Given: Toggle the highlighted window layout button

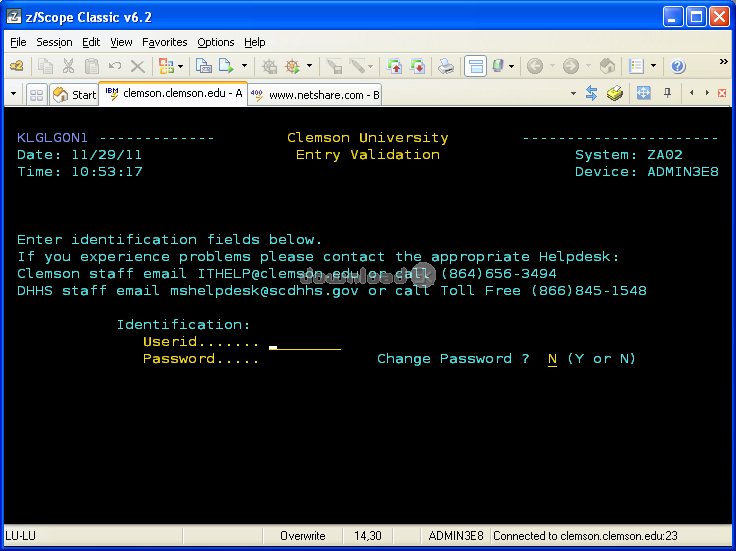Looking at the screenshot, I should [x=475, y=66].
